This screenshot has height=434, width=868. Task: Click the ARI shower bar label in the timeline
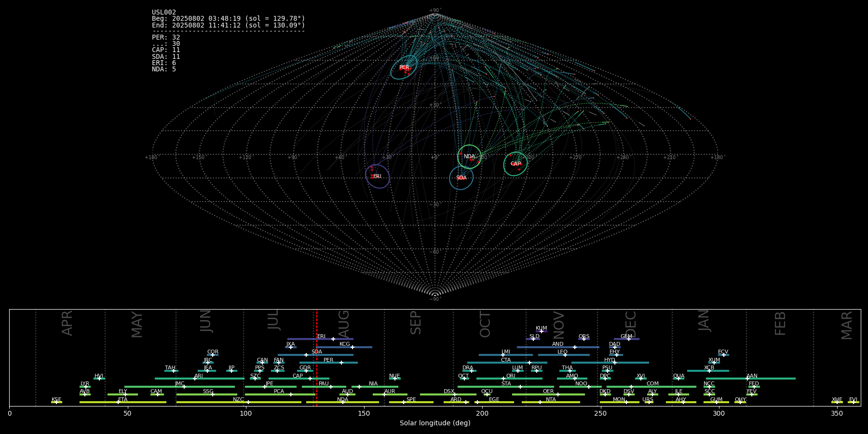coord(199,376)
